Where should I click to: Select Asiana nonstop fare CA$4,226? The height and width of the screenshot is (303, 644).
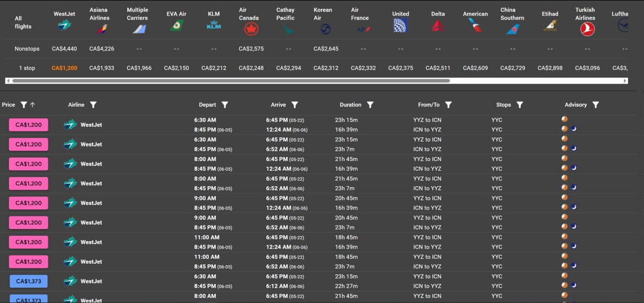pos(102,49)
